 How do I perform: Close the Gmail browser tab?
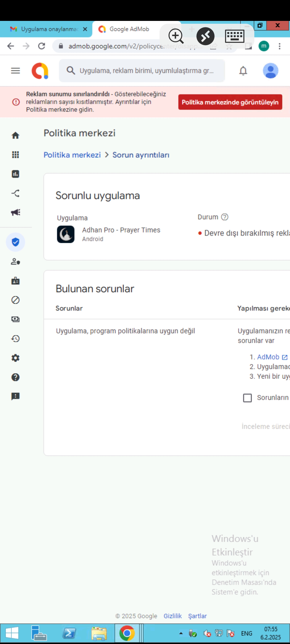[x=85, y=29]
